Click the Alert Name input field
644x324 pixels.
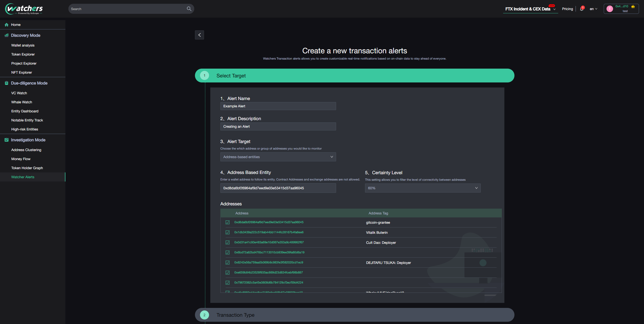pyautogui.click(x=278, y=106)
